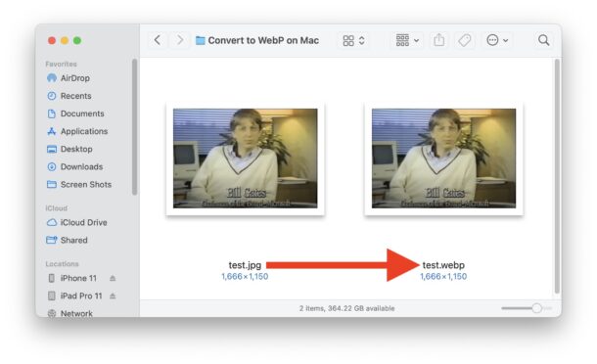The width and height of the screenshot is (597, 364).
Task: Click the Tags toolbar icon
Action: pyautogui.click(x=465, y=40)
